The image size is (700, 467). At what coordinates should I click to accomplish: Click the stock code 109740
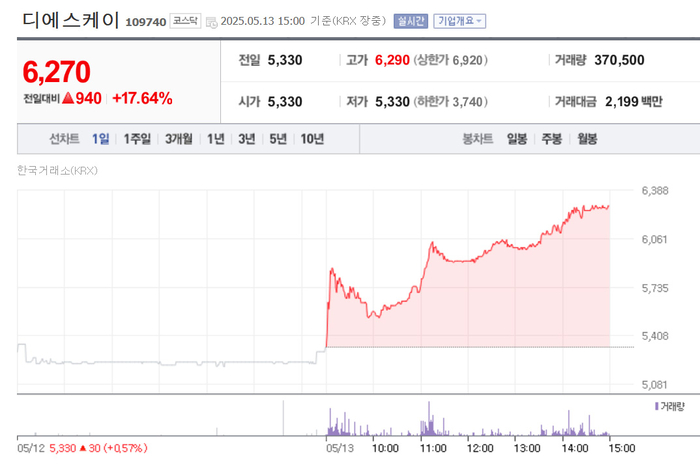click(146, 22)
